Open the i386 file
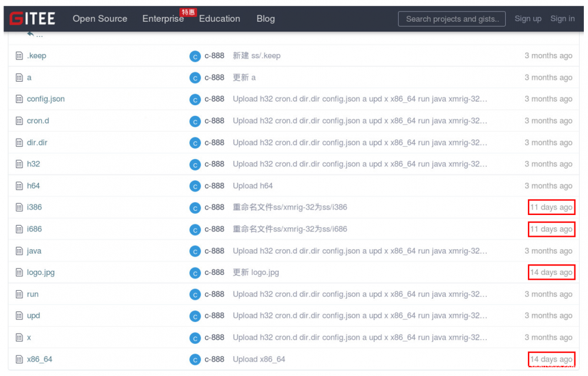Image resolution: width=588 pixels, height=376 pixels. 34,207
